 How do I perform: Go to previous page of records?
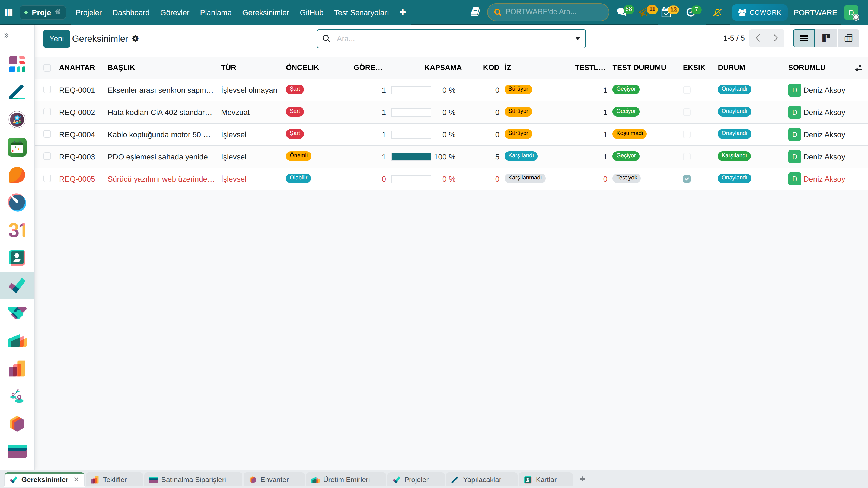[758, 38]
